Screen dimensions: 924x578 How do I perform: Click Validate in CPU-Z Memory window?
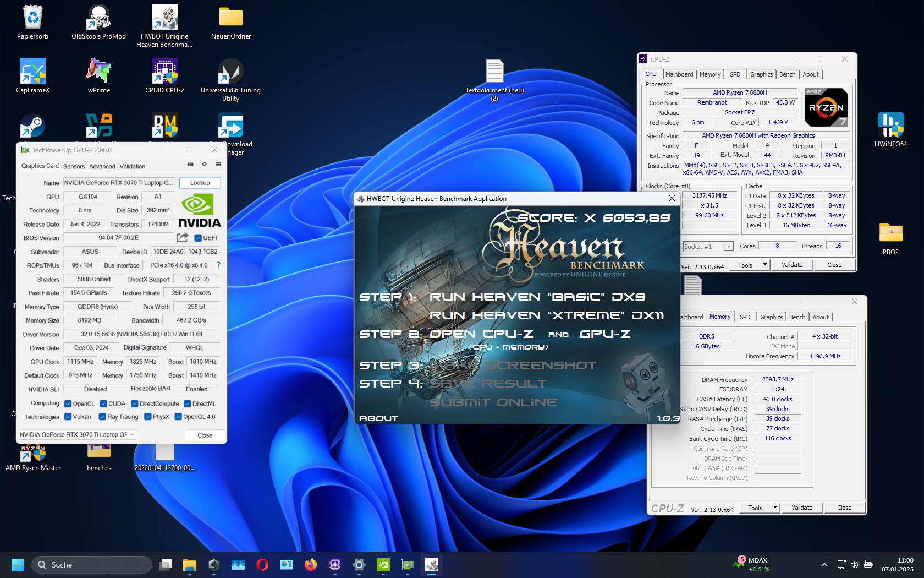(802, 508)
